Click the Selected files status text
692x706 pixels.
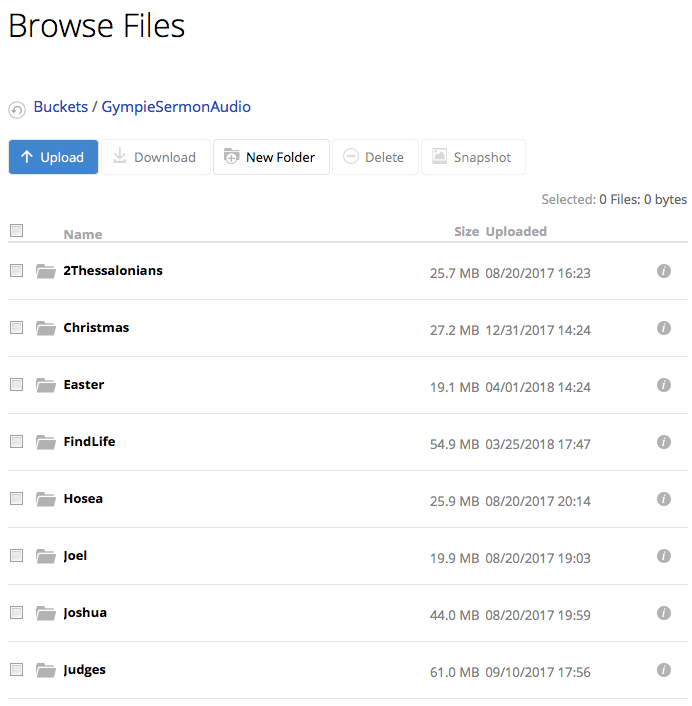click(614, 199)
